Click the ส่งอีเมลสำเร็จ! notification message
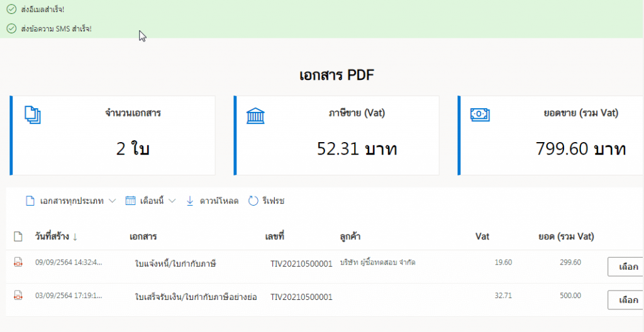Viewport: 644px width, 332px height. 43,9
